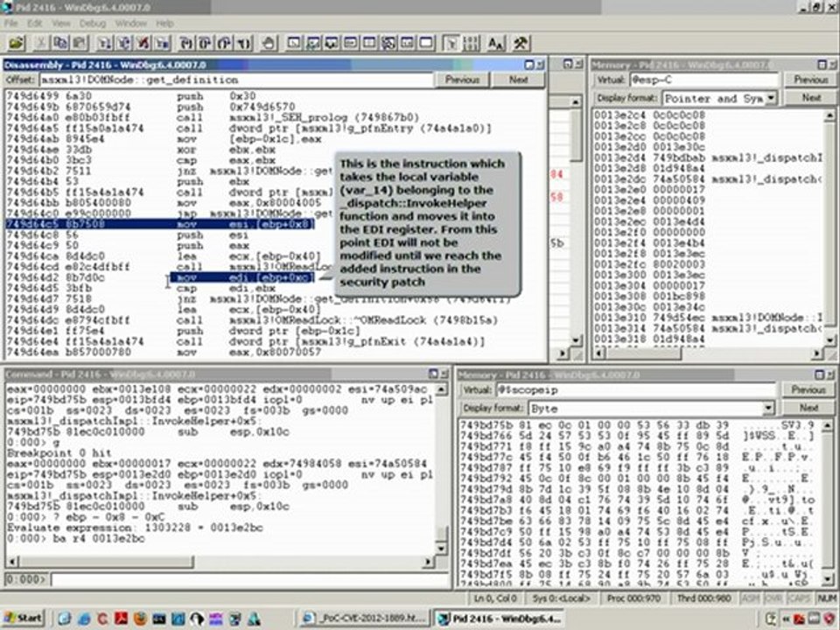The image size is (840, 630).
Task: Open the Window menu
Action: [x=130, y=23]
